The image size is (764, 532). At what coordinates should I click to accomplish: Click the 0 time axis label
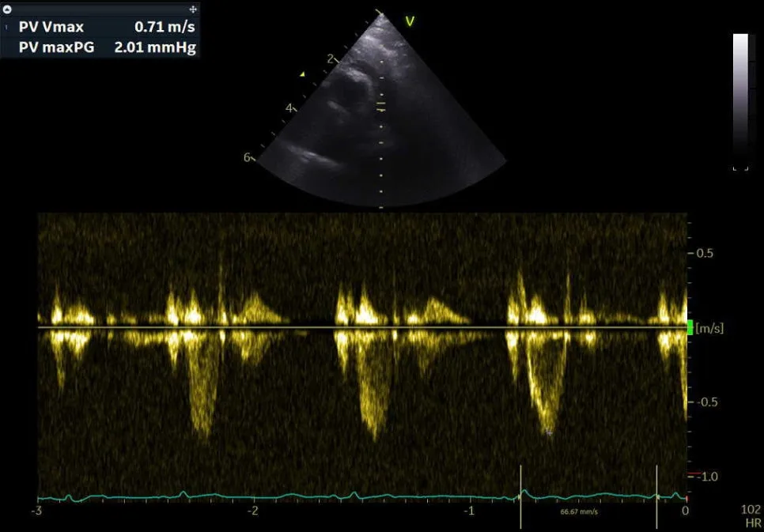[x=685, y=511]
